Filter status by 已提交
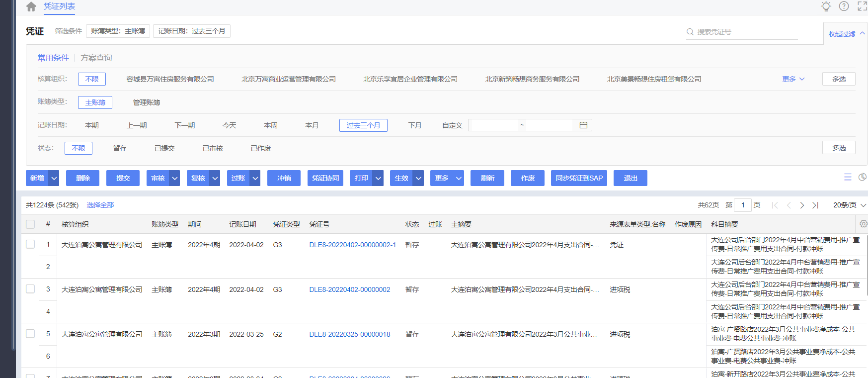 pos(164,148)
